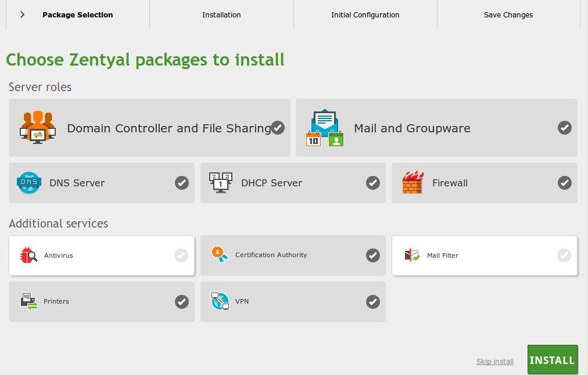Click the Antivirus bug icon
The width and height of the screenshot is (588, 375).
(x=29, y=255)
